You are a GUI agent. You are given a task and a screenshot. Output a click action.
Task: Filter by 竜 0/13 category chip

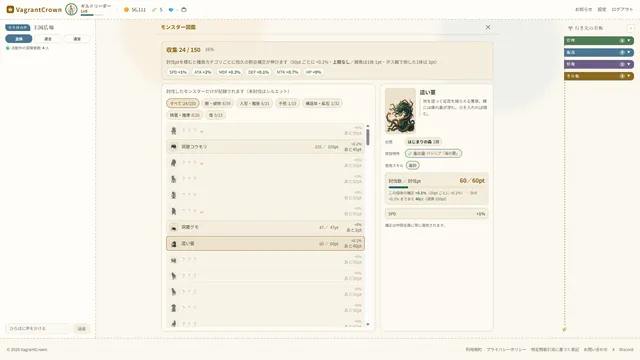tap(216, 115)
